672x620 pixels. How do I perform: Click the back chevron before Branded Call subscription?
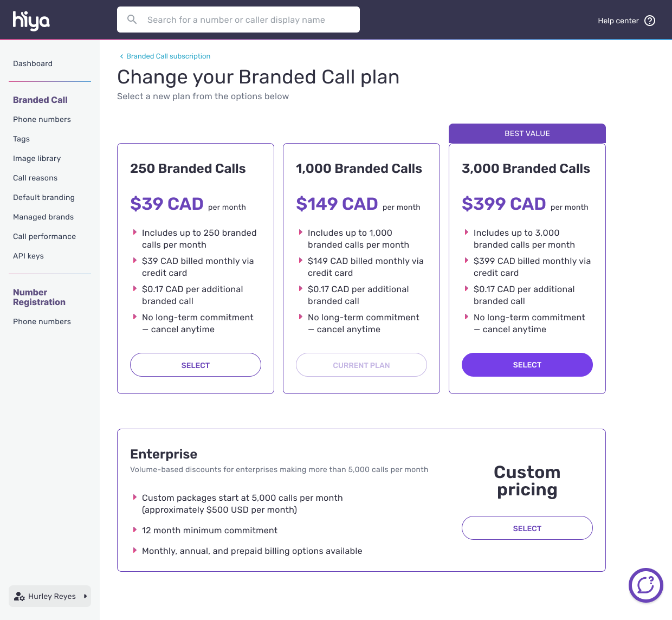click(x=121, y=56)
